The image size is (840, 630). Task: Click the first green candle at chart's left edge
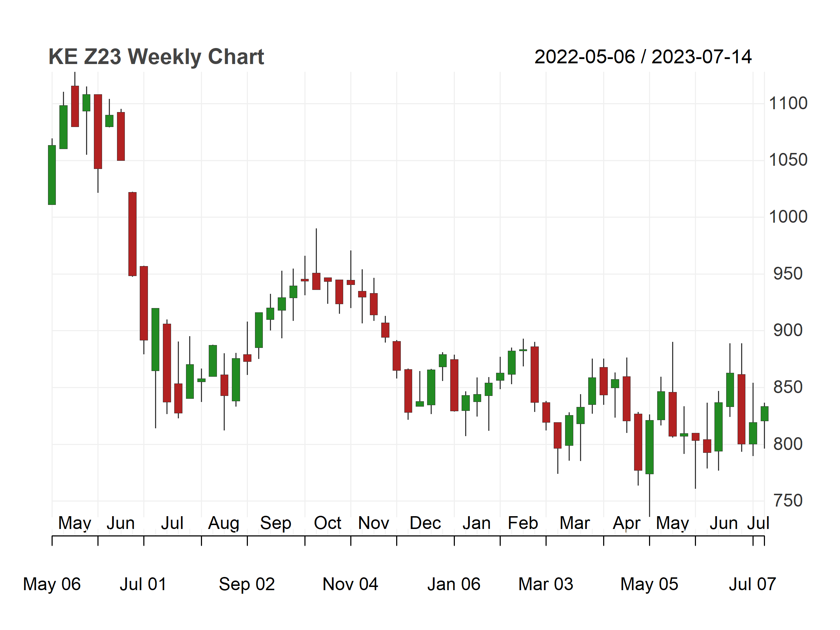52,175
